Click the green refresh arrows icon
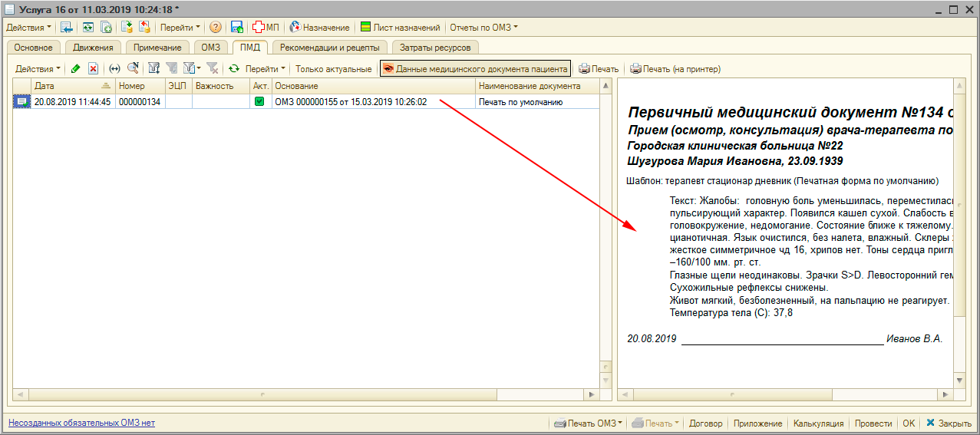Viewport: 980px width, 435px height. [x=234, y=69]
